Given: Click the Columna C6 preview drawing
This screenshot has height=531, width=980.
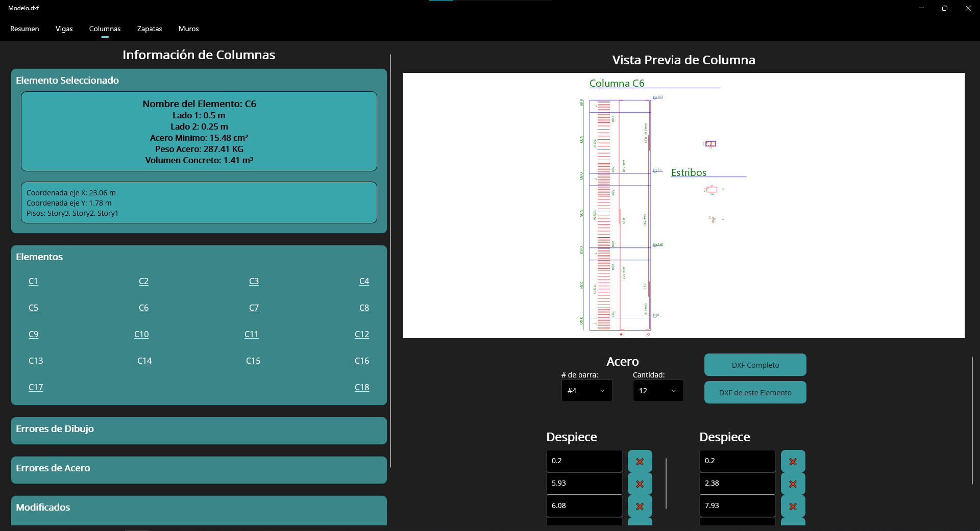Looking at the screenshot, I should [x=683, y=206].
